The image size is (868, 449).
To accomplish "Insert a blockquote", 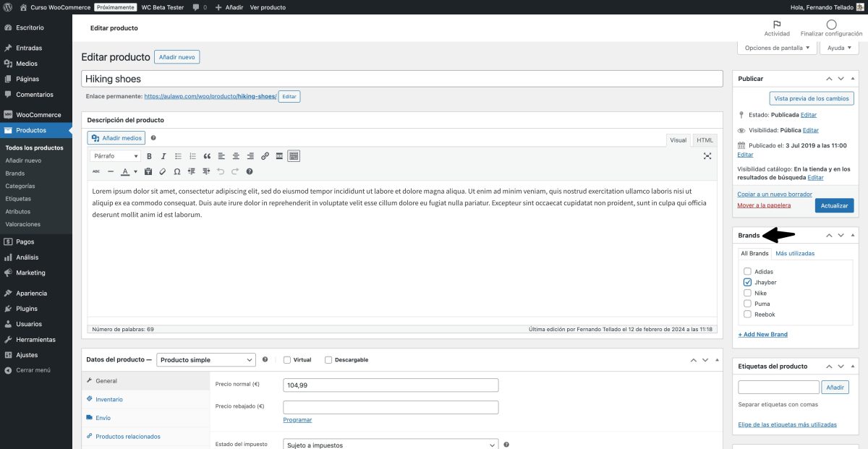I will (x=208, y=155).
